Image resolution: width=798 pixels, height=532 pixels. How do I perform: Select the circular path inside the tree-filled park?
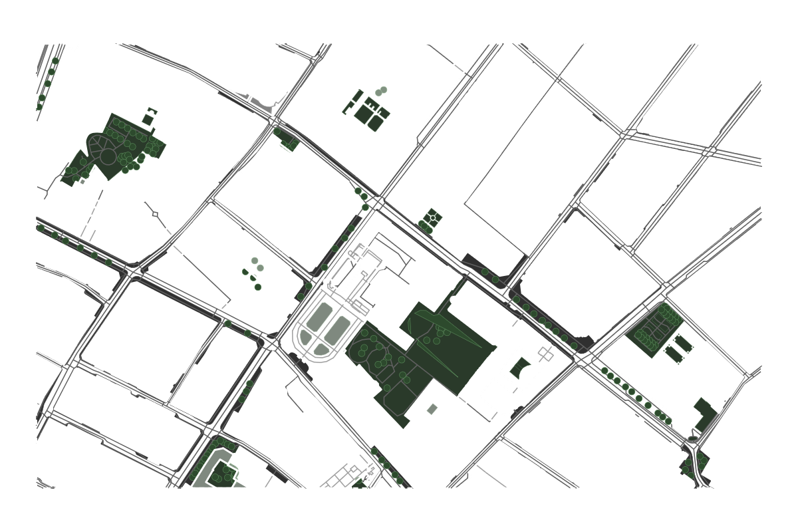(x=108, y=157)
